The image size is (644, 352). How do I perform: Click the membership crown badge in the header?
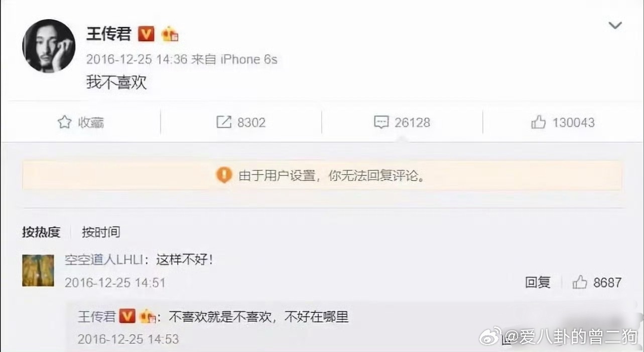tap(170, 34)
